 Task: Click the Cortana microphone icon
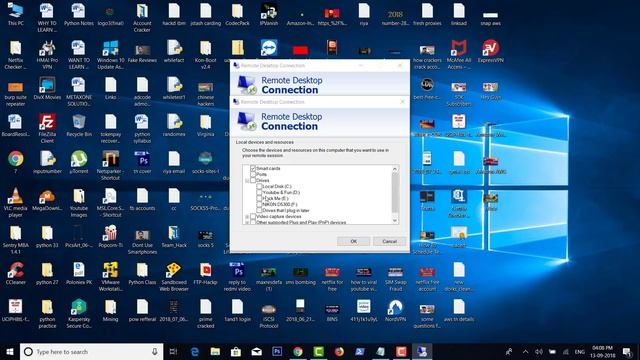click(155, 351)
